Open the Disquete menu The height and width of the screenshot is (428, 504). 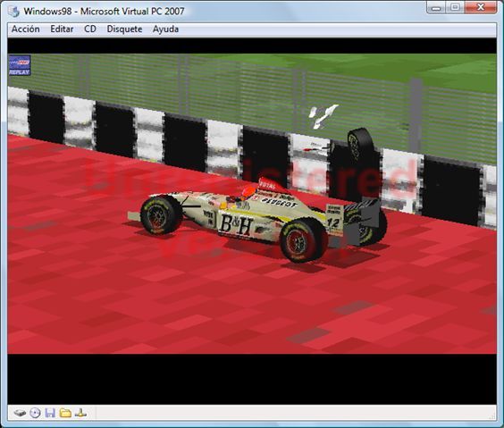[x=124, y=29]
